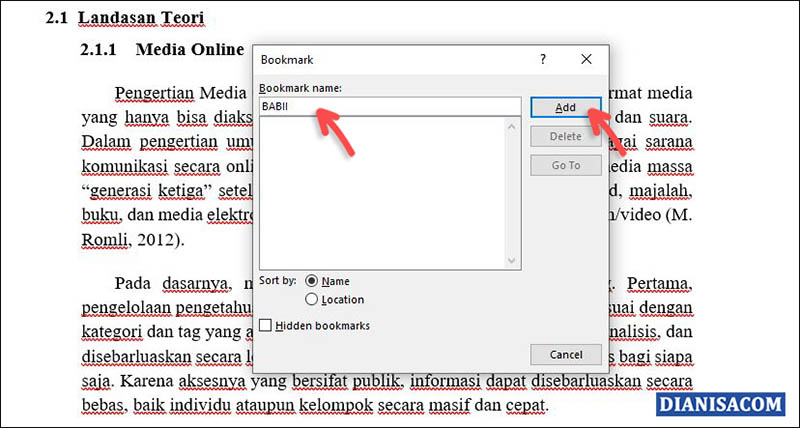
Task: Cancel the Bookmark dialog
Action: coord(565,355)
